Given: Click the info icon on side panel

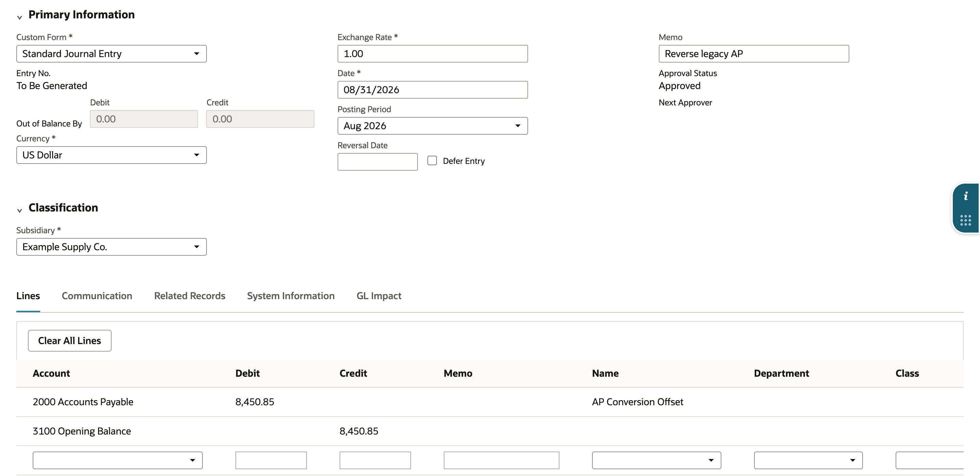Looking at the screenshot, I should (966, 196).
